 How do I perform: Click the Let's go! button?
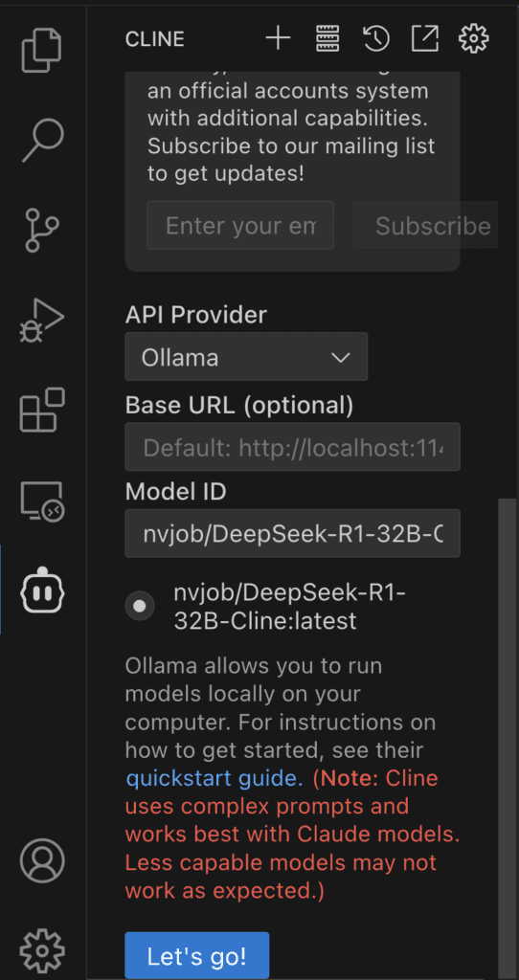pos(197,956)
